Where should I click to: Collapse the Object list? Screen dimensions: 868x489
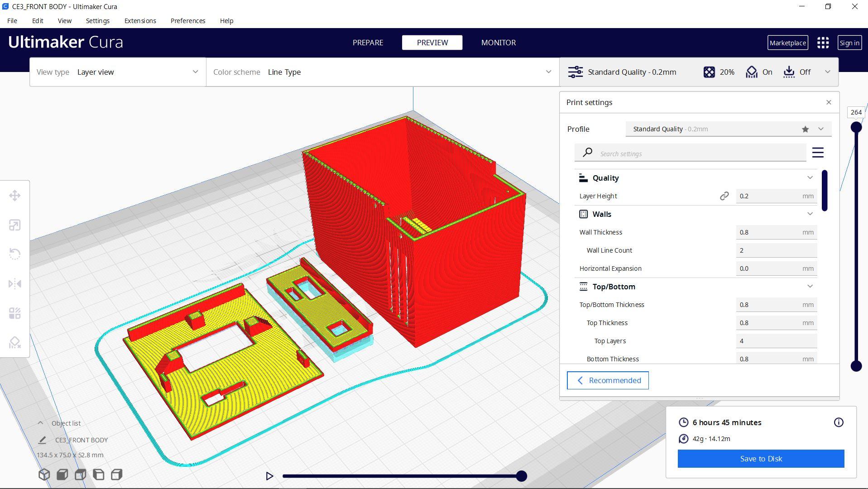tap(40, 423)
